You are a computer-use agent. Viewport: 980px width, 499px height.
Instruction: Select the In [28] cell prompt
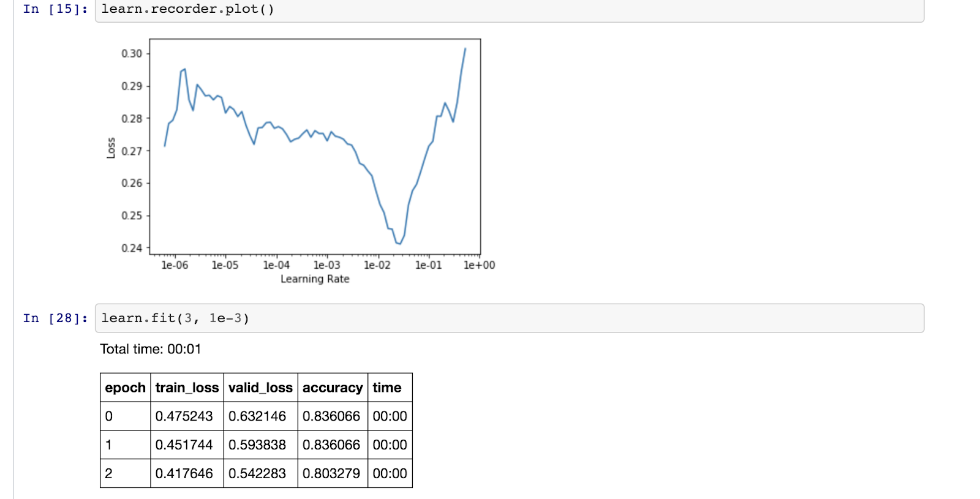point(56,318)
